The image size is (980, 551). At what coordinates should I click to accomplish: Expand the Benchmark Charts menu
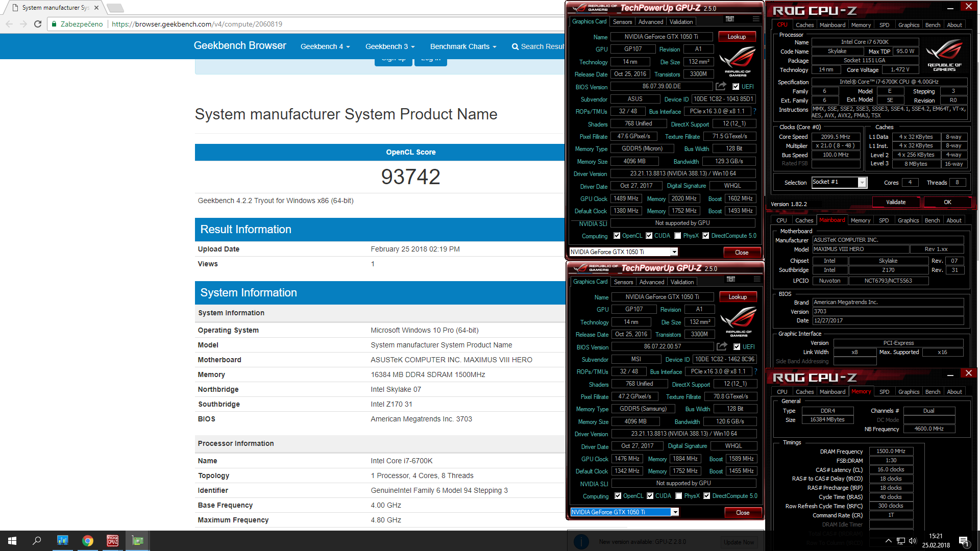[x=463, y=46]
